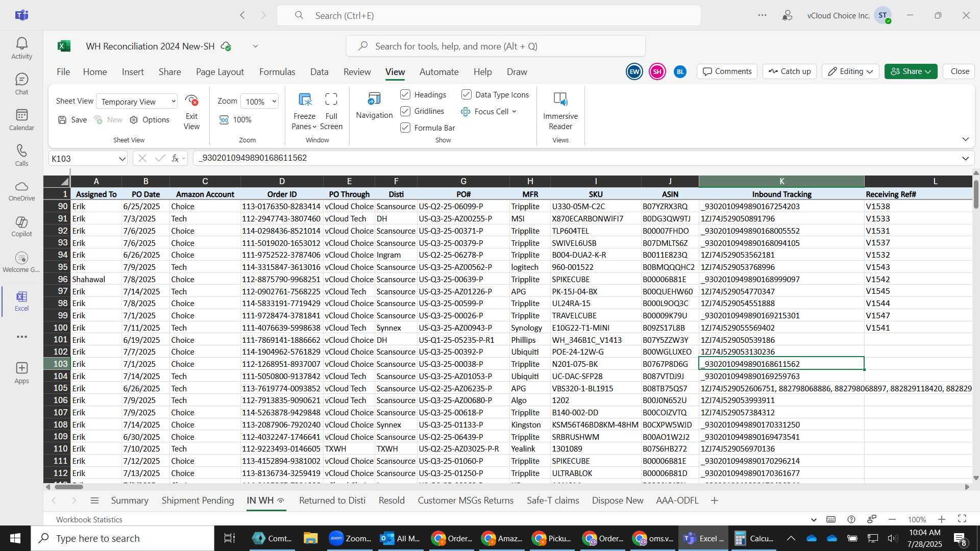Toggle the Headings checkbox
Screen dimensions: 980x551
tap(405, 94)
